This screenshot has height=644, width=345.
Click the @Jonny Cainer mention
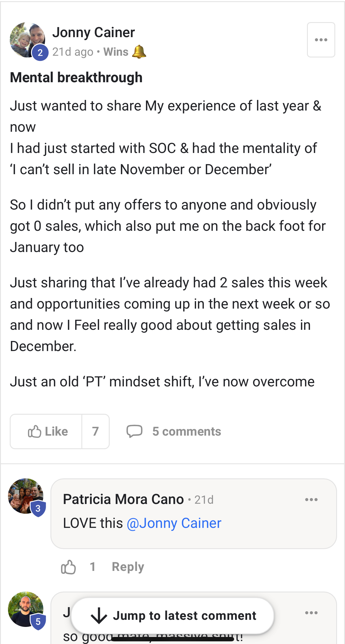tap(174, 523)
